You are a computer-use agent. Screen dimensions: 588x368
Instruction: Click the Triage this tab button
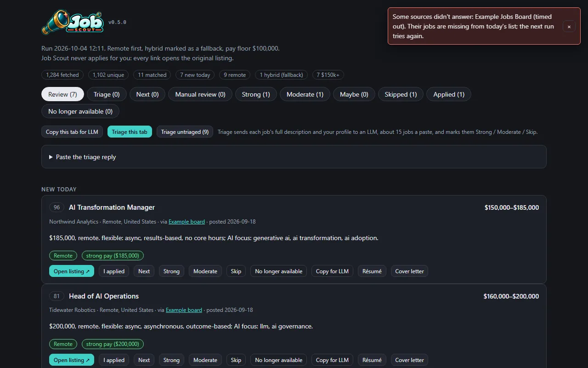coord(130,132)
